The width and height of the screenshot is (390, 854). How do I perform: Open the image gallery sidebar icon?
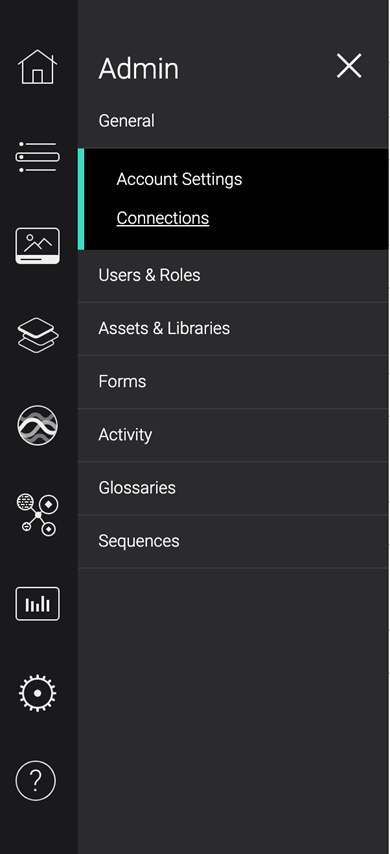(x=38, y=246)
